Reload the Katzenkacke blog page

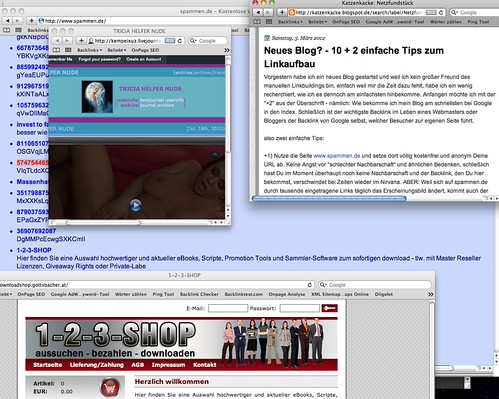point(441,12)
